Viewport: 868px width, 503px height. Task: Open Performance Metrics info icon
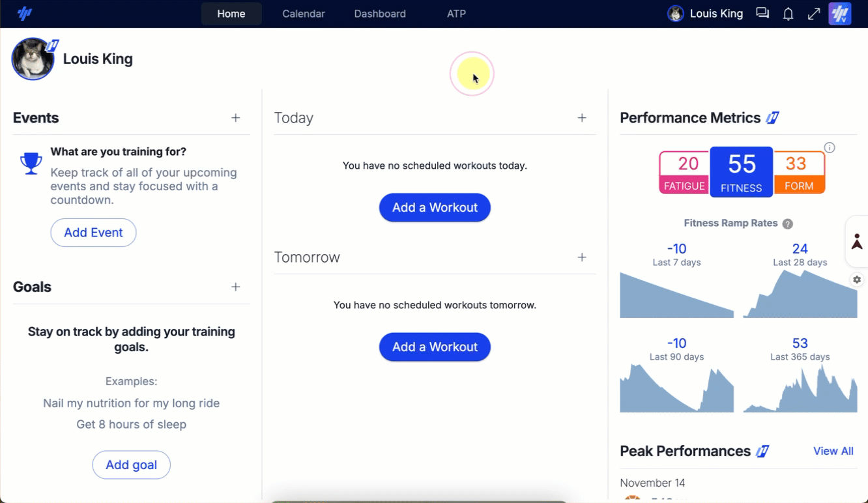coord(830,148)
